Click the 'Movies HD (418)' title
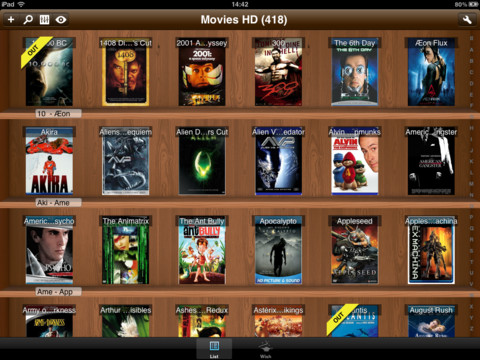The height and width of the screenshot is (360, 480). 244,20
